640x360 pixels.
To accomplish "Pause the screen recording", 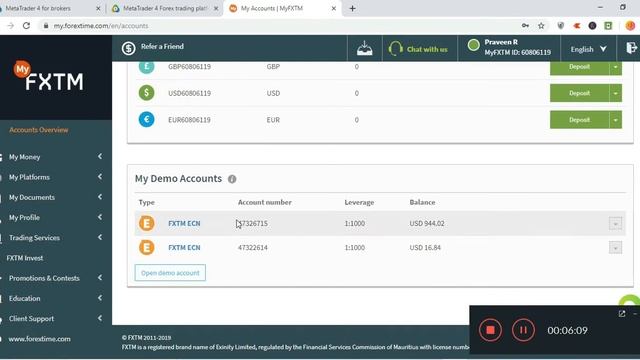I will coord(523,330).
